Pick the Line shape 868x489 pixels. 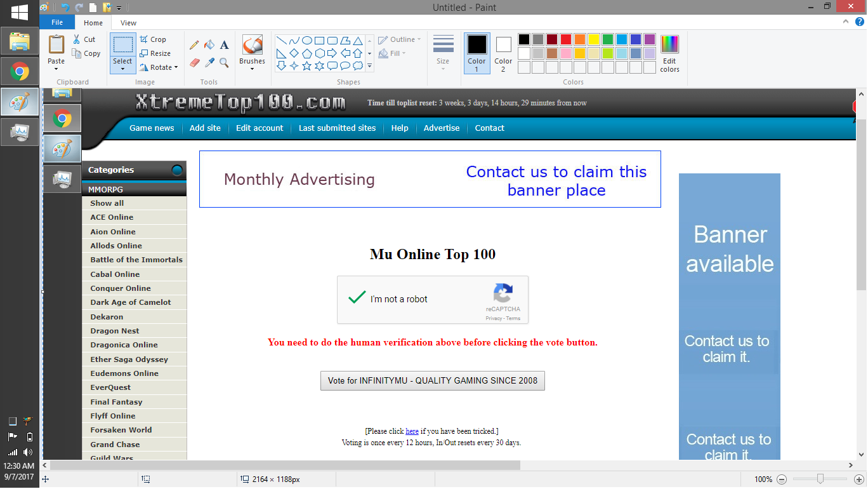click(281, 40)
